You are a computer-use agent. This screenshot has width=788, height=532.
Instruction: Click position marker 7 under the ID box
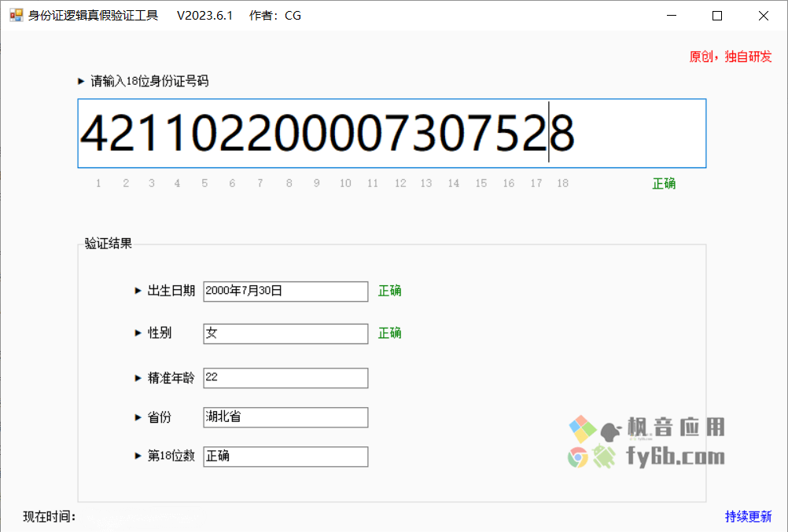(x=260, y=183)
